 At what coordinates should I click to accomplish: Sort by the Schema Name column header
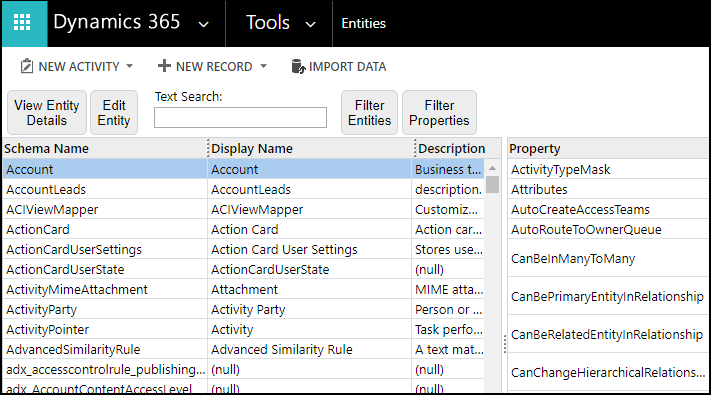tap(105, 148)
